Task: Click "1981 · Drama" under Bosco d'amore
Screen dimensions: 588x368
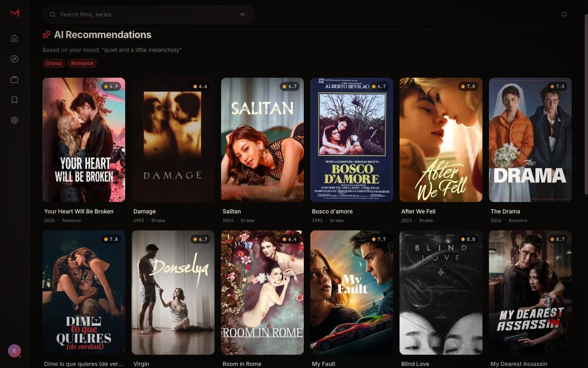Action: (x=327, y=220)
